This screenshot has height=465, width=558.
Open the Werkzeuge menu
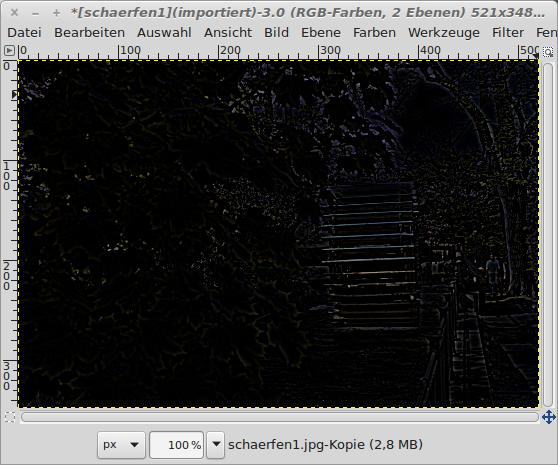point(444,33)
